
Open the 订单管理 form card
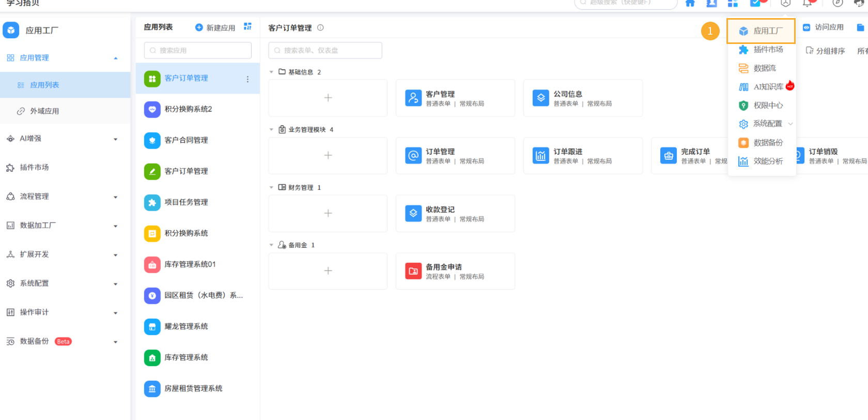click(x=455, y=156)
